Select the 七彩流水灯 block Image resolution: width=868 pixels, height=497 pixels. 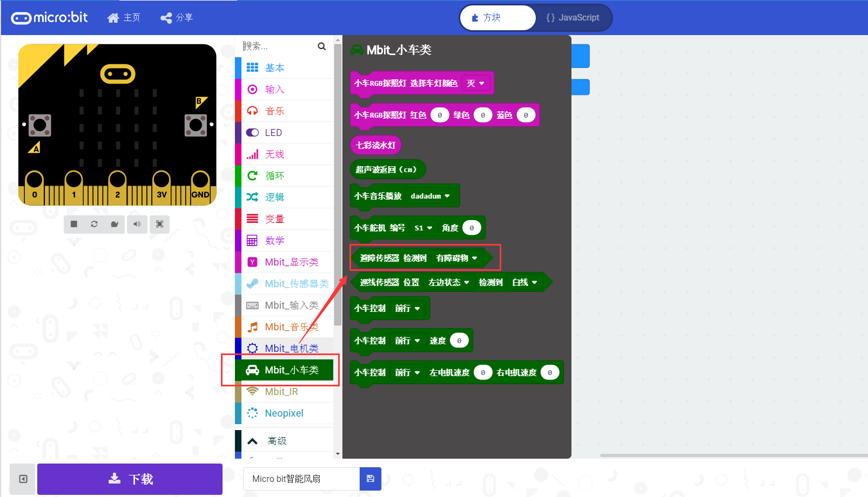click(x=376, y=145)
